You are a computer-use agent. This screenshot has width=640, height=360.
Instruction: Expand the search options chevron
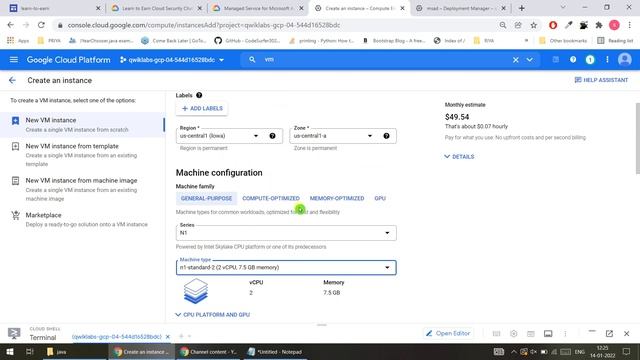tap(529, 60)
